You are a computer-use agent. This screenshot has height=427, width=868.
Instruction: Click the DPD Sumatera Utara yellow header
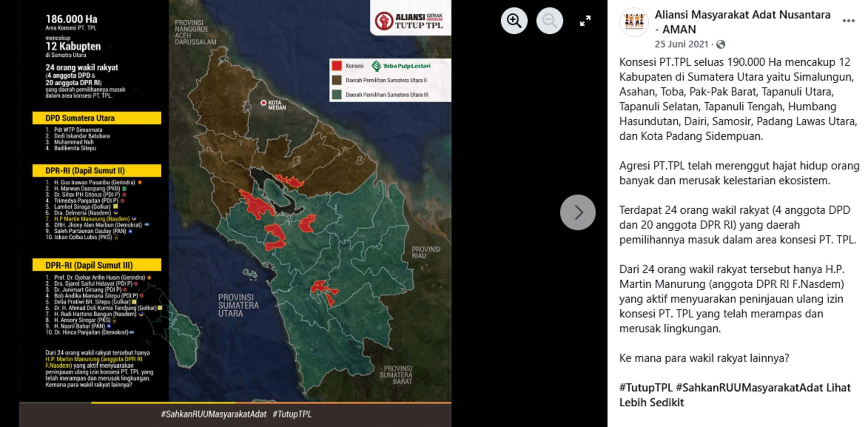pyautogui.click(x=97, y=118)
